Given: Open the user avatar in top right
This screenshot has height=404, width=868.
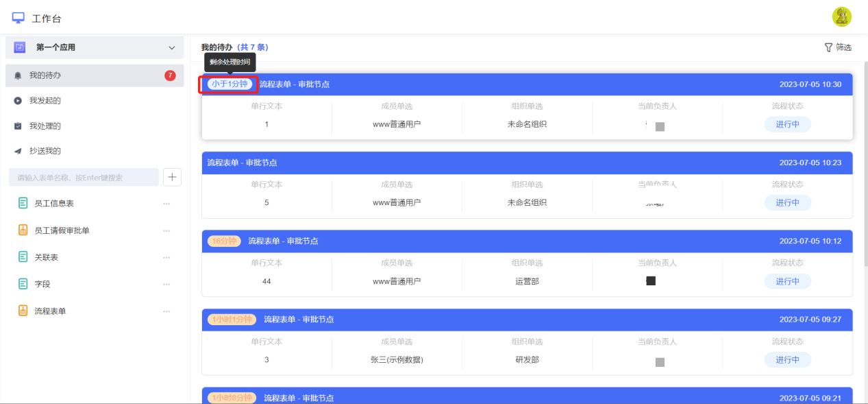Looking at the screenshot, I should 841,17.
